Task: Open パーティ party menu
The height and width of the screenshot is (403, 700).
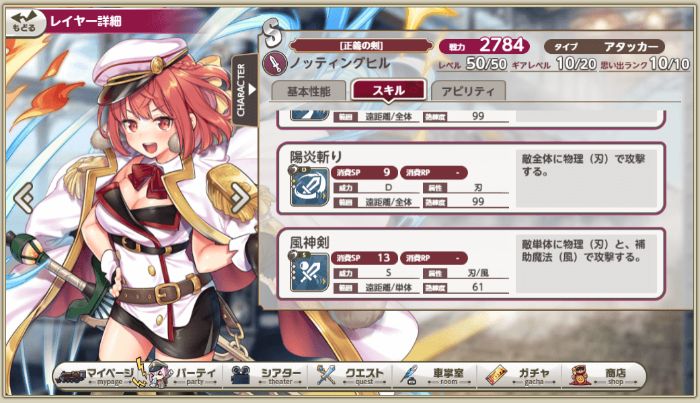Action: tap(183, 376)
